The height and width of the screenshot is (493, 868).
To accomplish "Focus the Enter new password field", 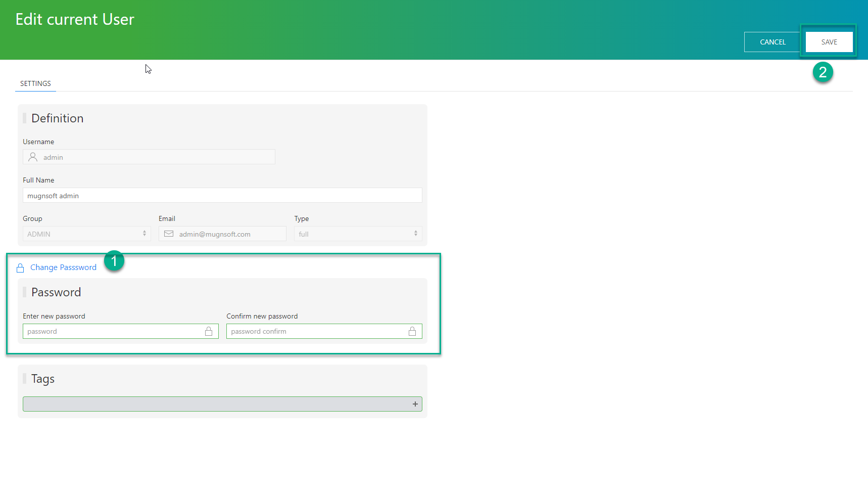I will coord(121,331).
